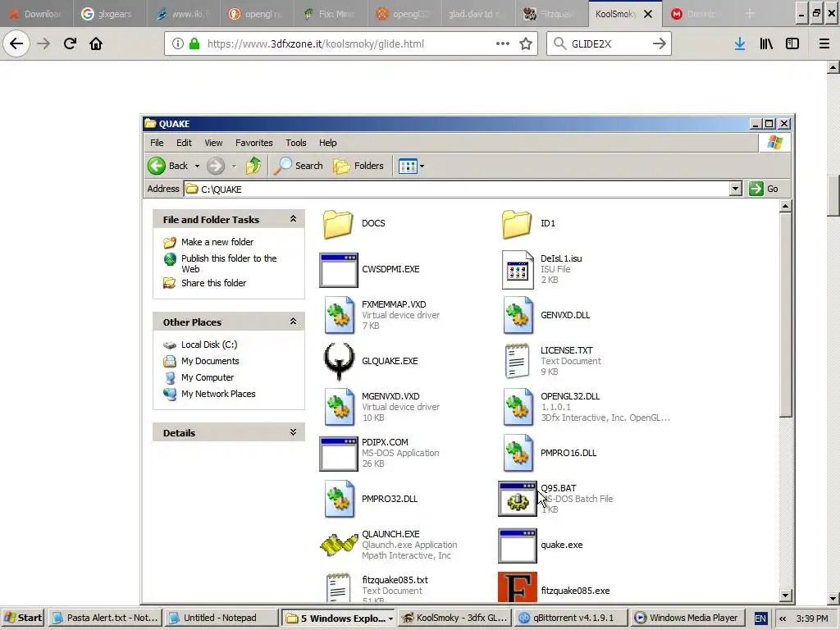This screenshot has width=840, height=630.
Task: Select the FXMEMMAP.VXD driver icon
Action: coord(339,316)
